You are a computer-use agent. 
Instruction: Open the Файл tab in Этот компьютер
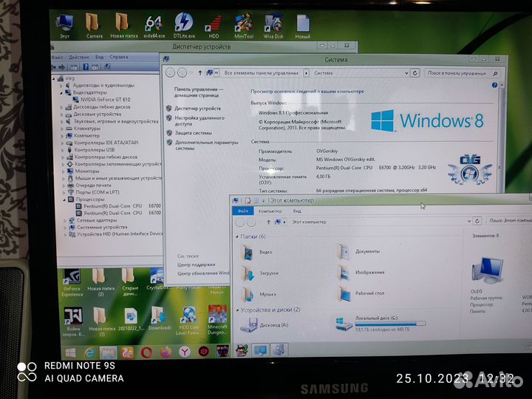click(242, 211)
